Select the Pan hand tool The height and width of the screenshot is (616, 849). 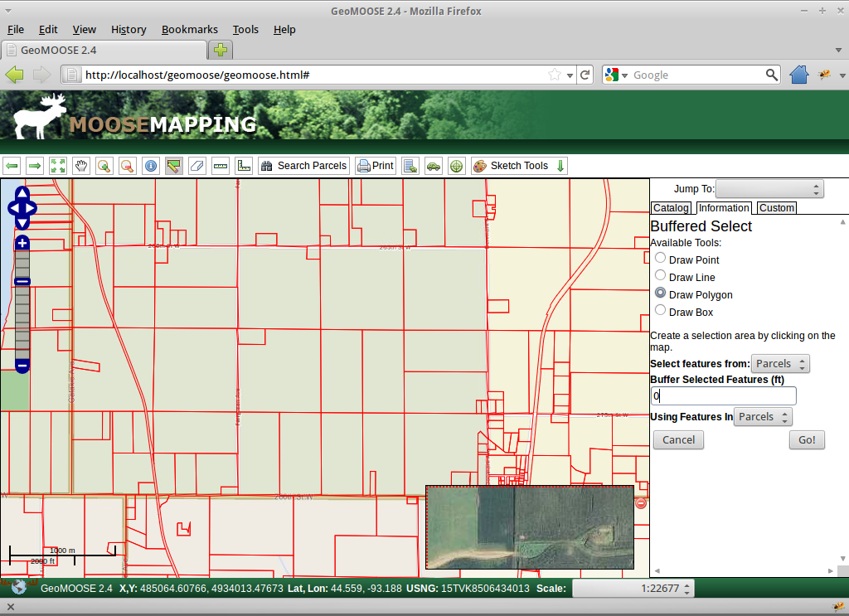[81, 166]
